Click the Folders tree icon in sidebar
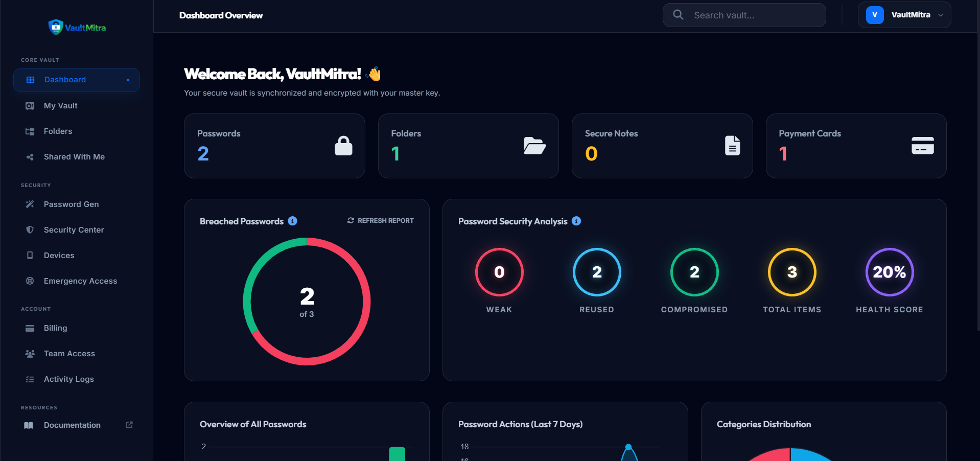 [30, 131]
